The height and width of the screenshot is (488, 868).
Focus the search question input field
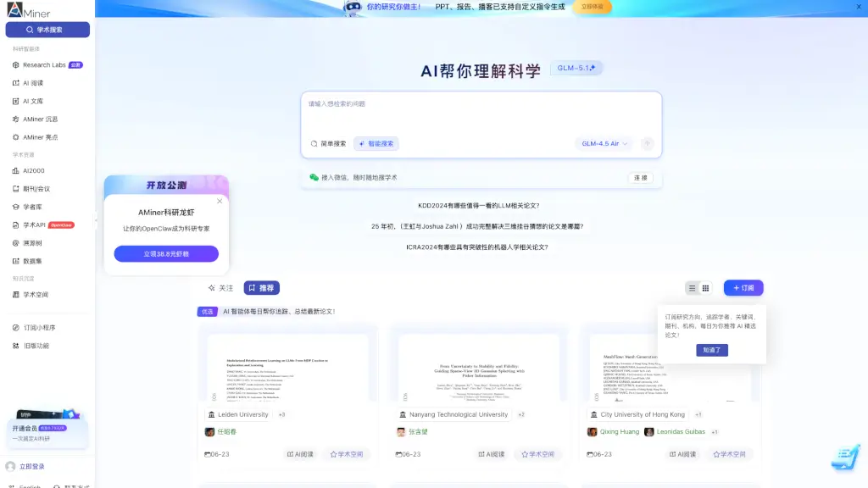481,111
